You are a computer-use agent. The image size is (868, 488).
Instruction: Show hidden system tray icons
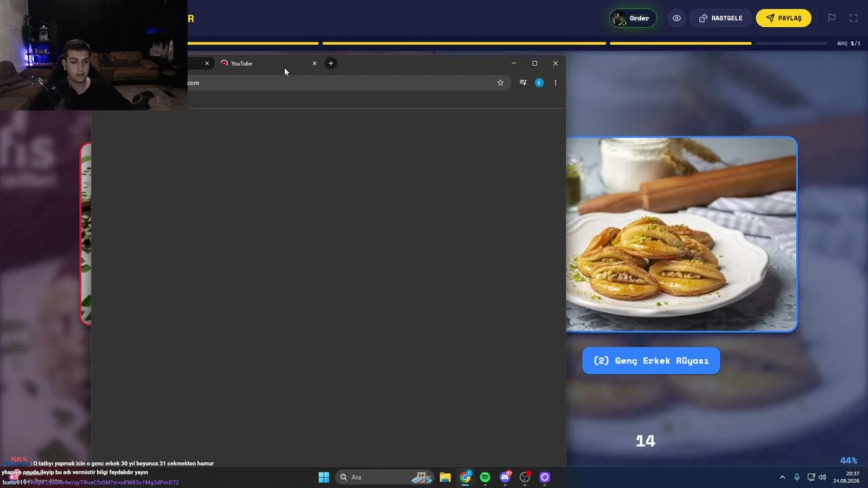coord(782,477)
